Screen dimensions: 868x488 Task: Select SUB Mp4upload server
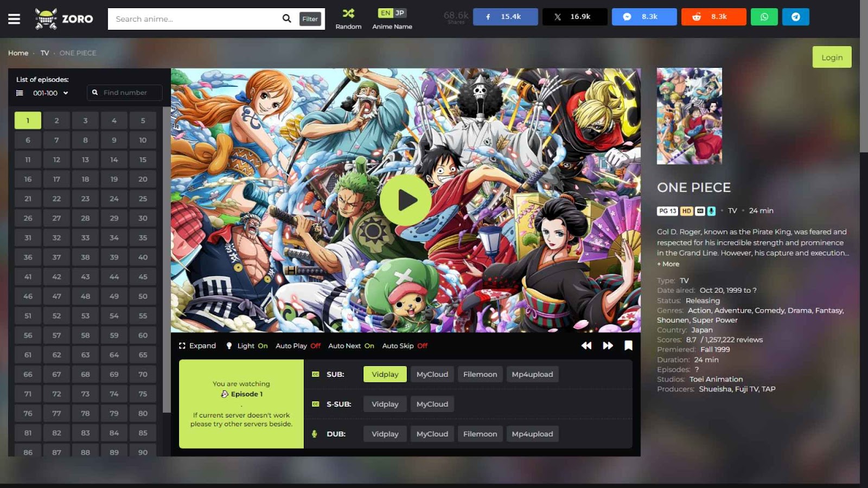(533, 374)
